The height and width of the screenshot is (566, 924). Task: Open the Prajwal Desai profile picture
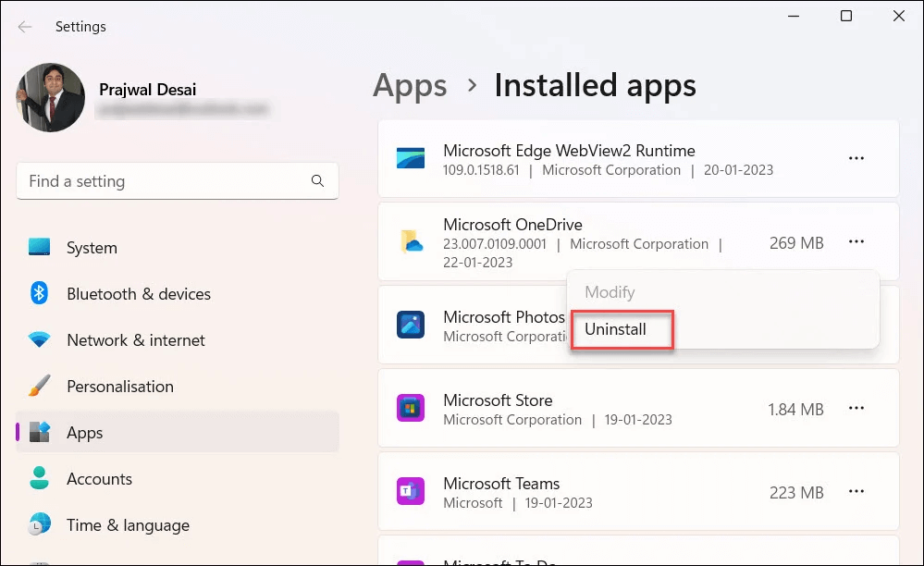click(x=51, y=98)
